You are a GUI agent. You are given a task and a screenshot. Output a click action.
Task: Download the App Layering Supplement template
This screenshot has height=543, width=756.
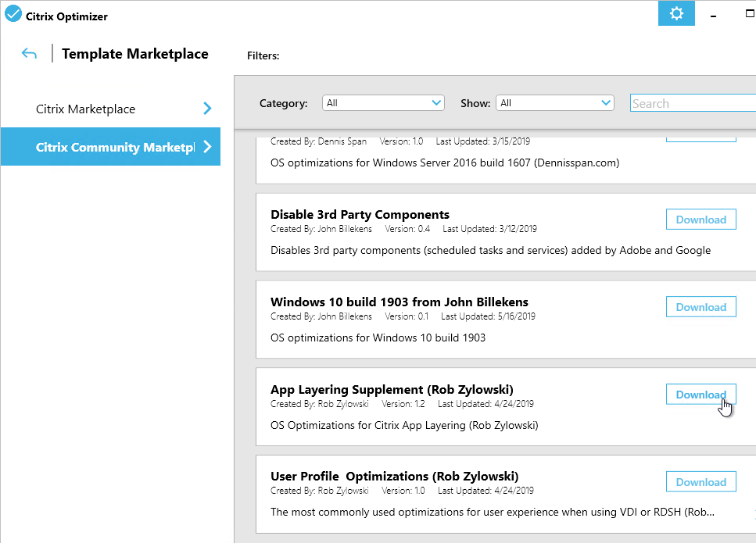tap(700, 394)
